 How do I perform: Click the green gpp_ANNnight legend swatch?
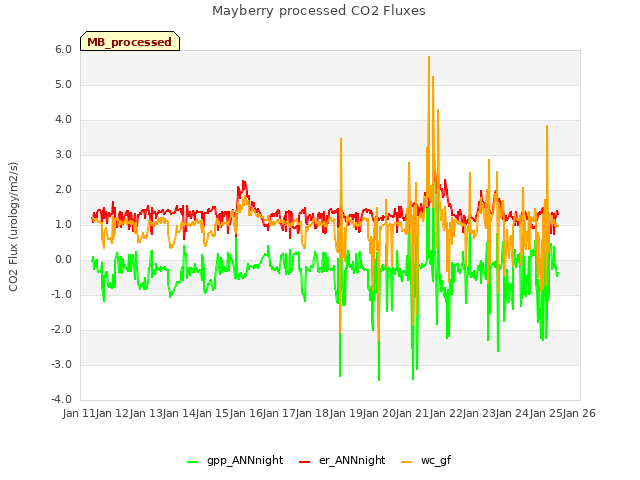(192, 462)
